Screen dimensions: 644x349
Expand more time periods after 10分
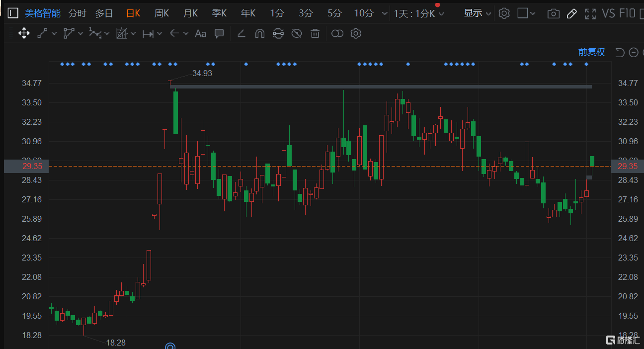click(384, 14)
